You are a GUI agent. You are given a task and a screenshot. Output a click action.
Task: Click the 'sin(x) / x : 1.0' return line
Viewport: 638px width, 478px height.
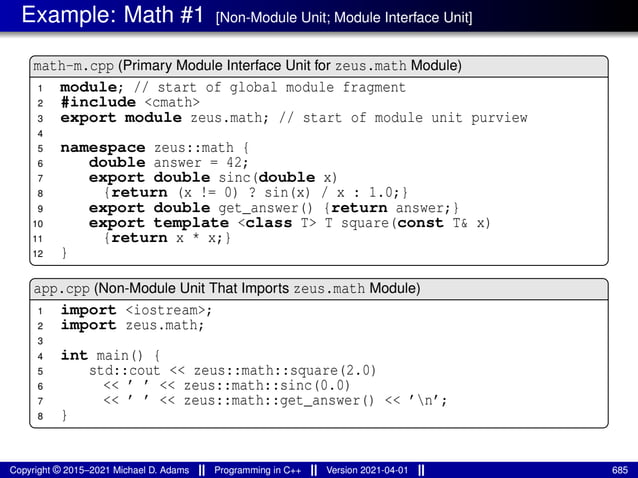(256, 192)
